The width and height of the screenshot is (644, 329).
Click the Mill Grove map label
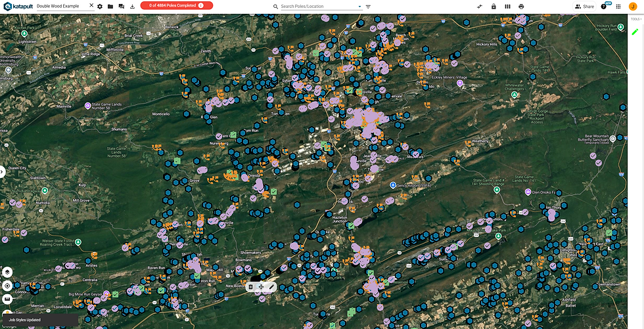80,200
